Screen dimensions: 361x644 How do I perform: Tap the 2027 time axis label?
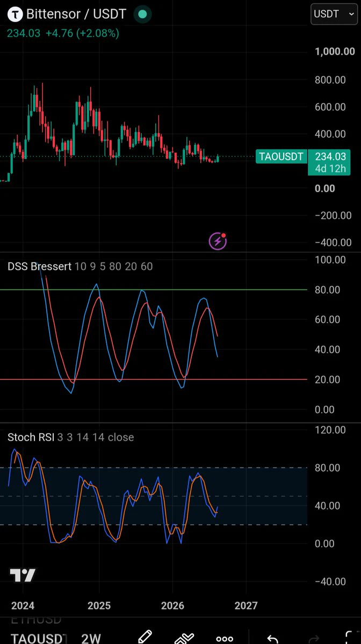point(246,606)
